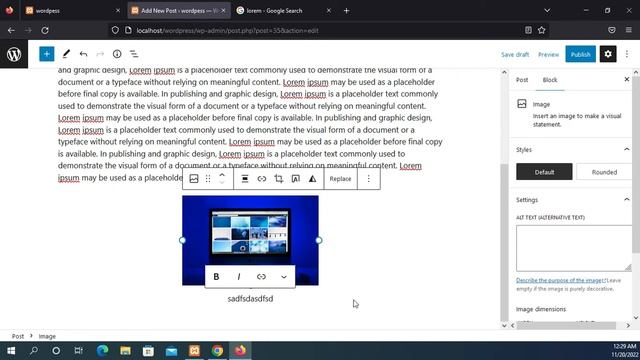The width and height of the screenshot is (640, 360).
Task: Change block type via image icon
Action: pyautogui.click(x=194, y=179)
